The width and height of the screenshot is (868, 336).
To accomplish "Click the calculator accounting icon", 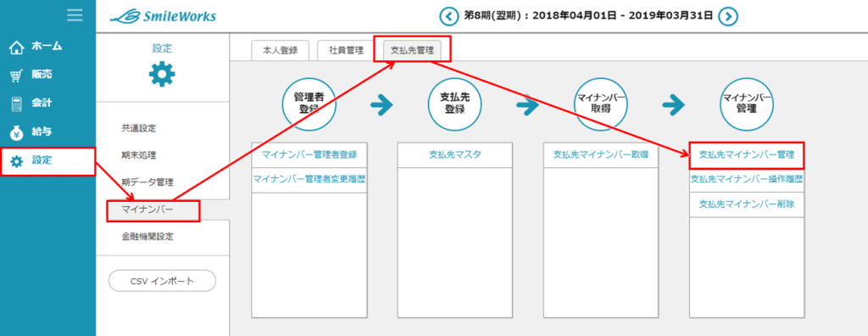I will tap(17, 104).
